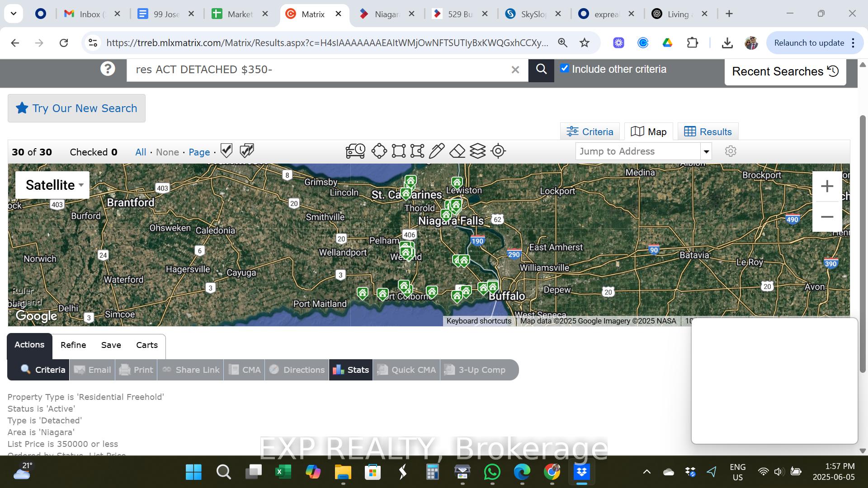The height and width of the screenshot is (488, 868).
Task: Click the browser address bar URL
Action: click(327, 43)
